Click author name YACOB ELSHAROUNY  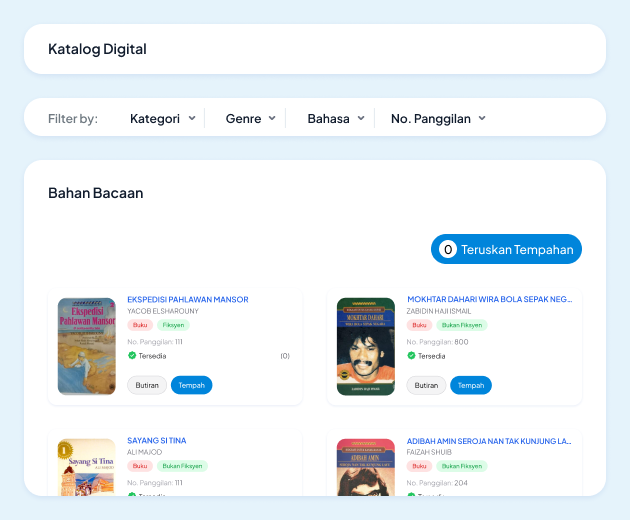tap(163, 311)
